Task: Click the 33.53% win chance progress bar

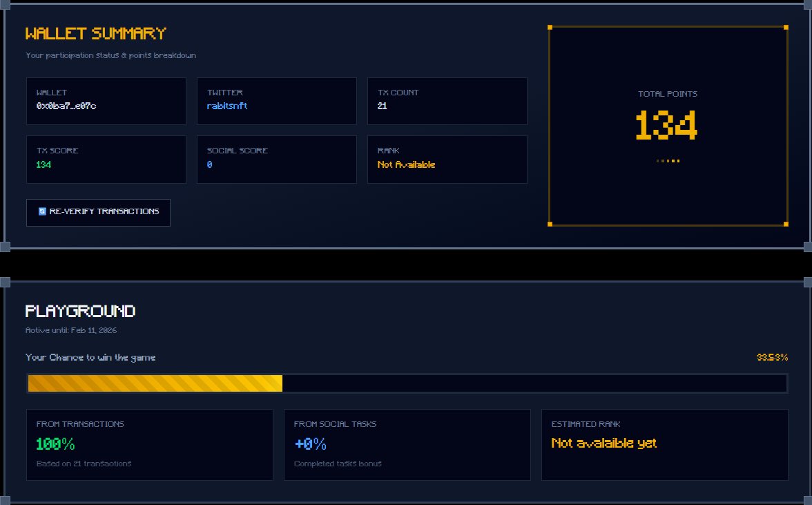Action: click(x=407, y=383)
